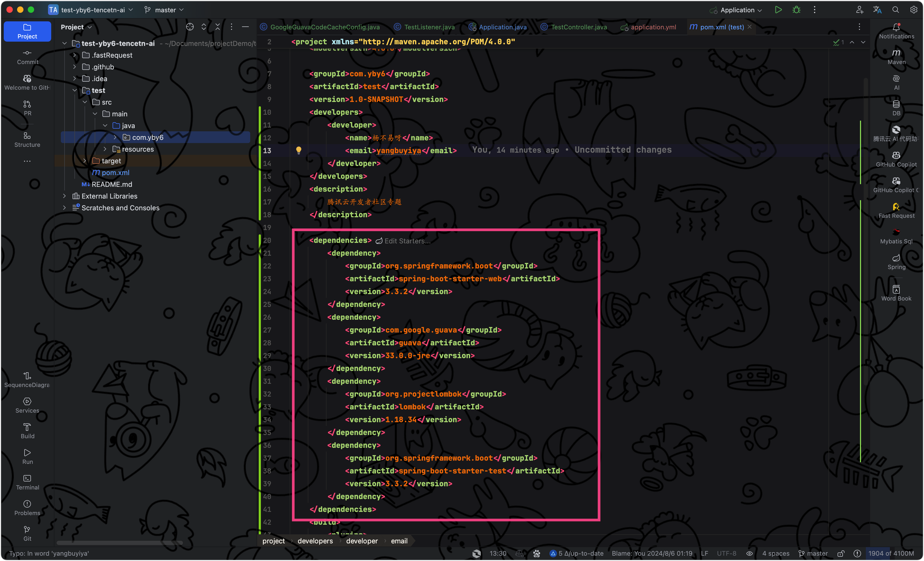924x561 pixels.
Task: Open the DB database panel
Action: point(896,108)
